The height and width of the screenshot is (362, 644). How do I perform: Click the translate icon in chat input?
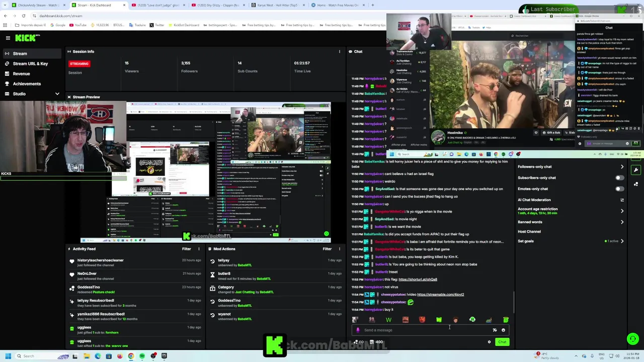pos(495,330)
